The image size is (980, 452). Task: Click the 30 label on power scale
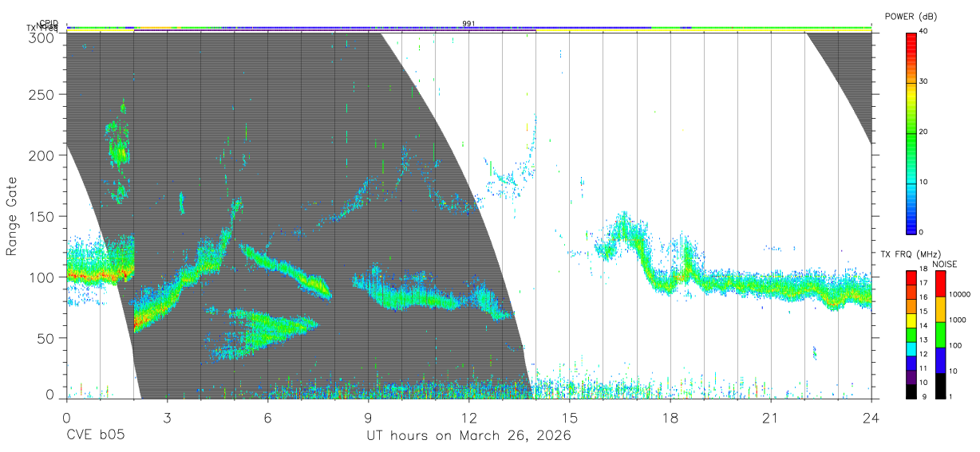click(923, 81)
